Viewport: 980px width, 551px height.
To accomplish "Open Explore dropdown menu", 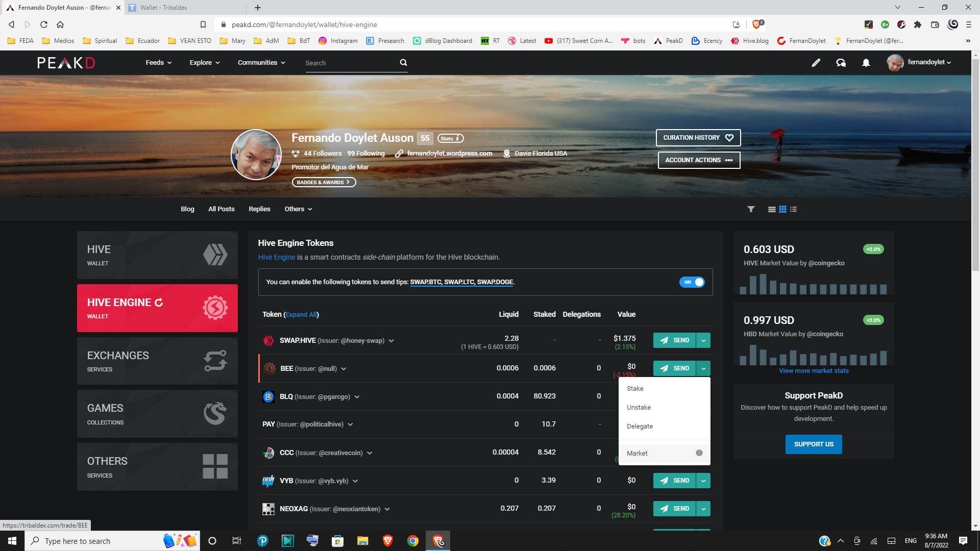I will click(205, 63).
